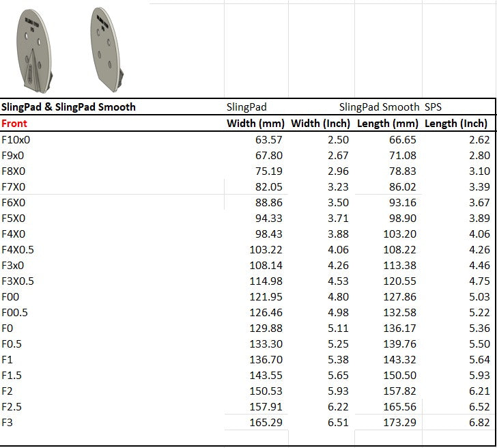Click the 'Width (mm)' column header
This screenshot has width=497, height=448.
255,124
